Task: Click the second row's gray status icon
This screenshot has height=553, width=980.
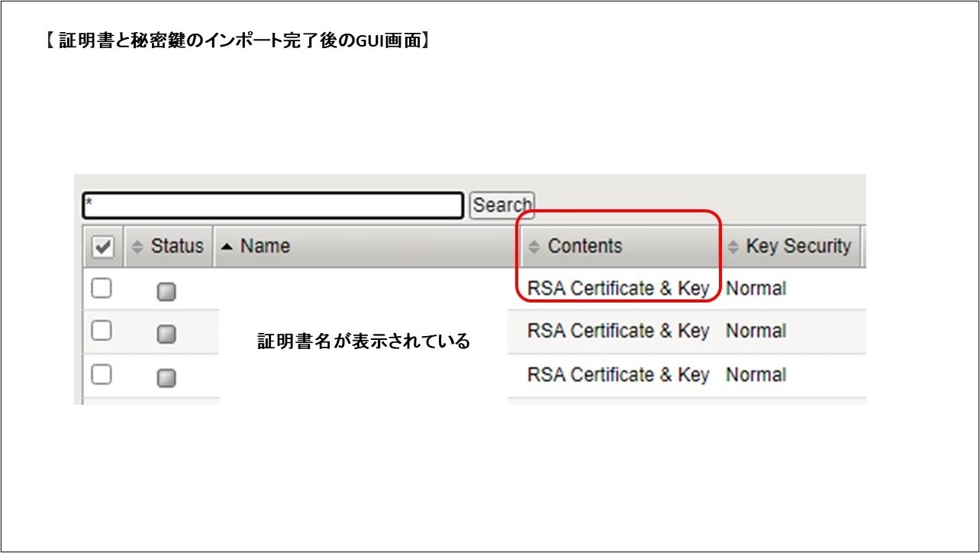Action: pyautogui.click(x=166, y=335)
